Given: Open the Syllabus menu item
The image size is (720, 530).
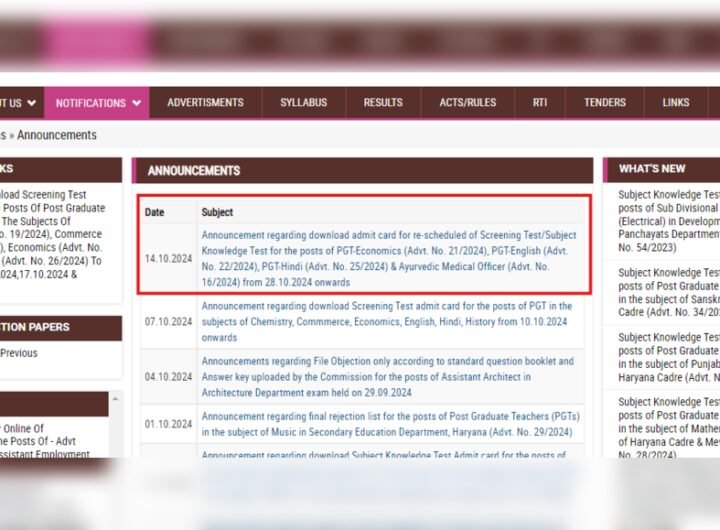Looking at the screenshot, I should coord(303,103).
